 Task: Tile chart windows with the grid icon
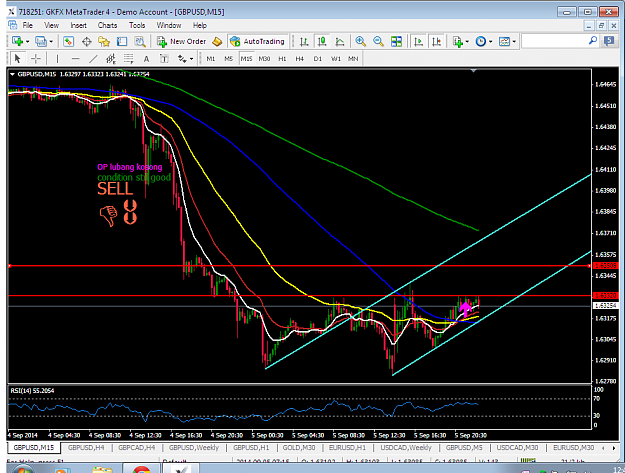click(396, 41)
